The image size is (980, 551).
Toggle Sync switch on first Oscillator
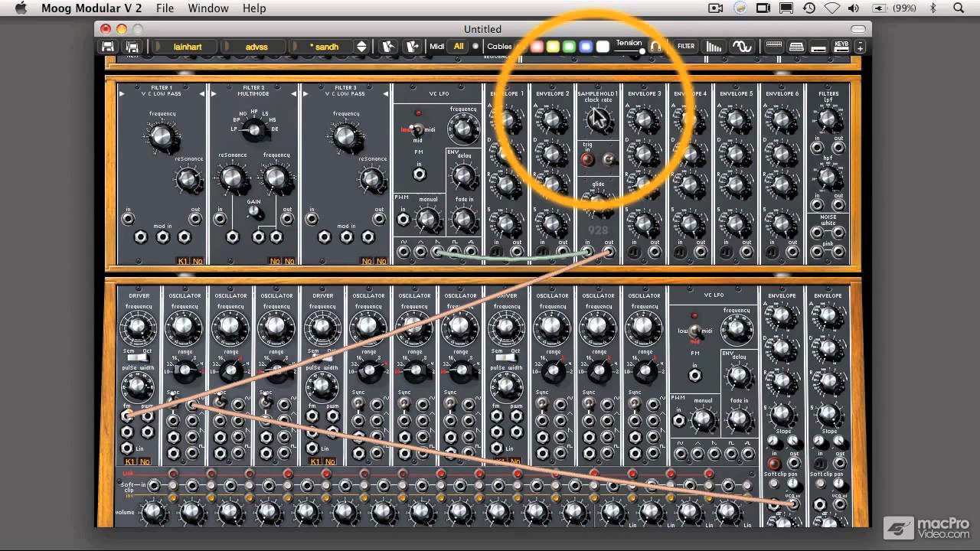tap(175, 403)
